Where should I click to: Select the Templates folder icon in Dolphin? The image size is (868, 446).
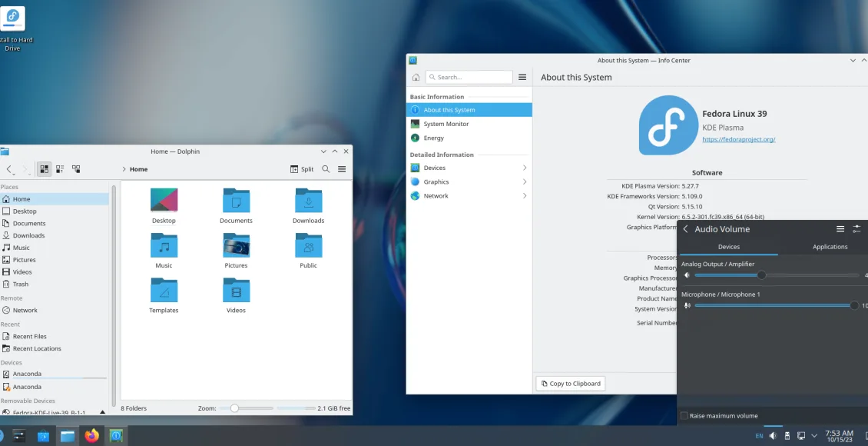(164, 291)
